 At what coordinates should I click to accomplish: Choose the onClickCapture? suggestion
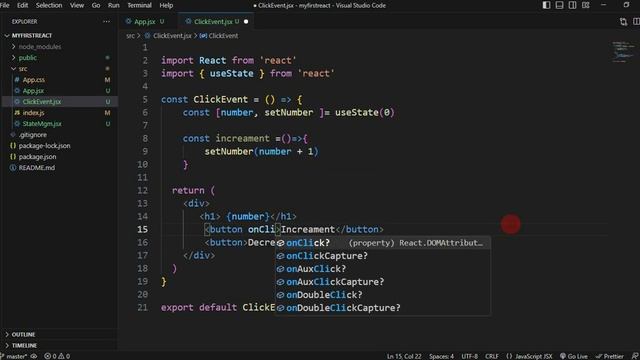click(383, 256)
